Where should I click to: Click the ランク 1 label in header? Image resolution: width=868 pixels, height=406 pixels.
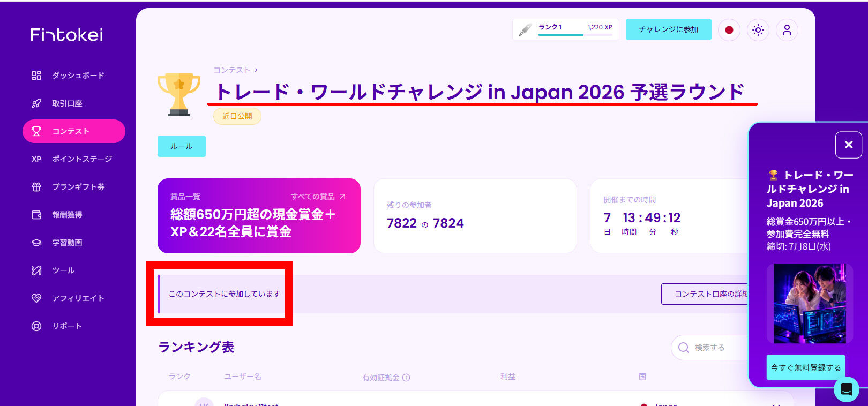tap(550, 27)
